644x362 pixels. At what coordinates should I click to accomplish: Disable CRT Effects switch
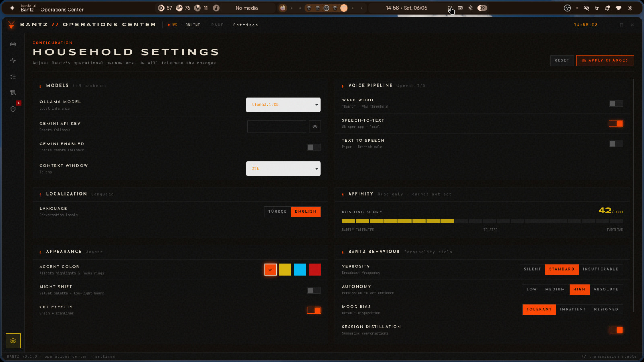pos(314,310)
